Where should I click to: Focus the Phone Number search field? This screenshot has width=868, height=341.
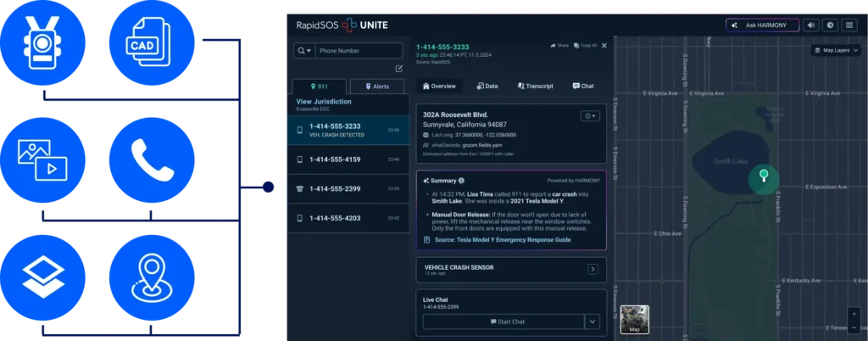[359, 50]
